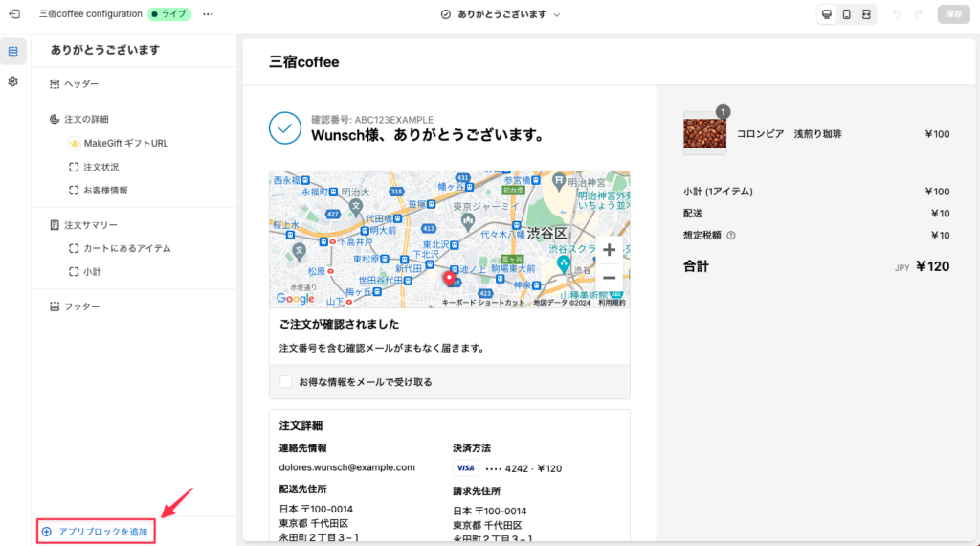Select the 注文状況 block
The height and width of the screenshot is (546, 980).
pos(100,167)
